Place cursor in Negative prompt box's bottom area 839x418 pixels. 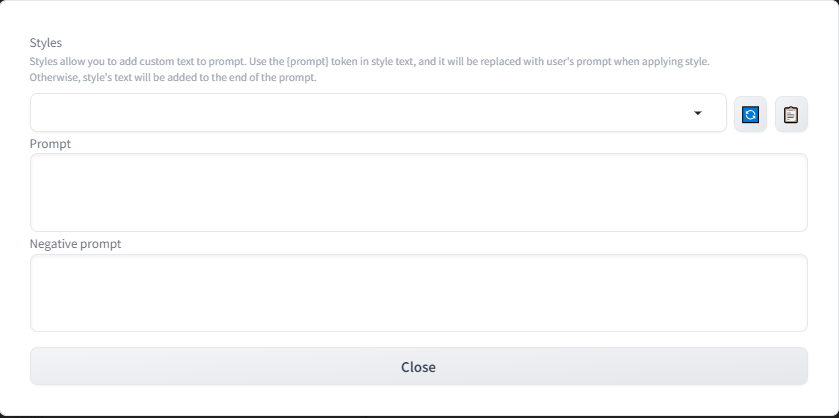click(418, 320)
